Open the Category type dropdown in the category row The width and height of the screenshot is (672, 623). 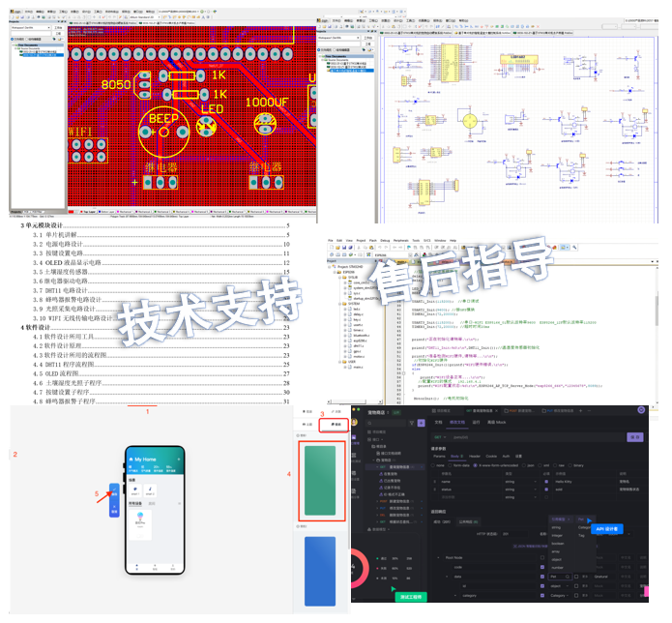(559, 595)
